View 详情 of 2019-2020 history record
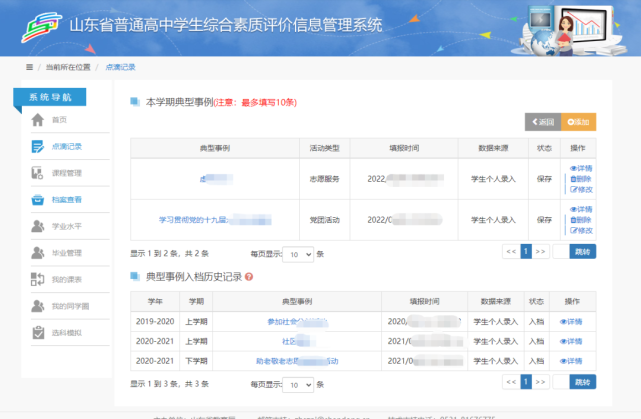The width and height of the screenshot is (641, 419). (x=571, y=321)
